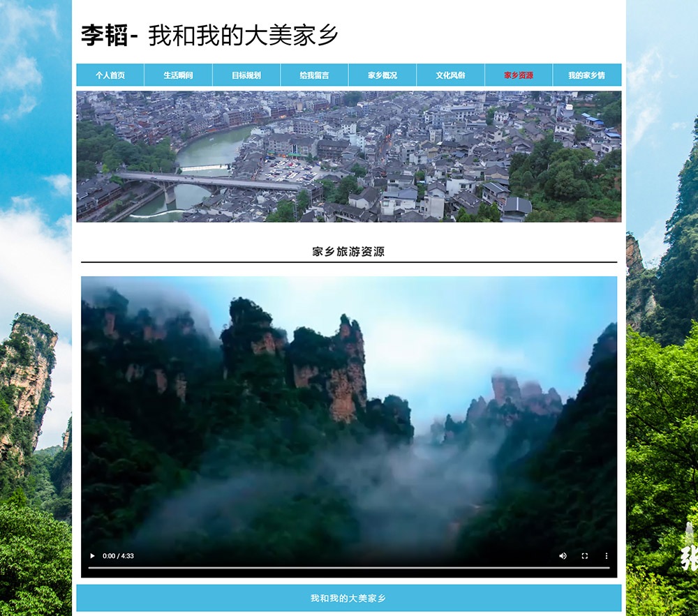Click the highlighted 家乡资源 tab

519,75
